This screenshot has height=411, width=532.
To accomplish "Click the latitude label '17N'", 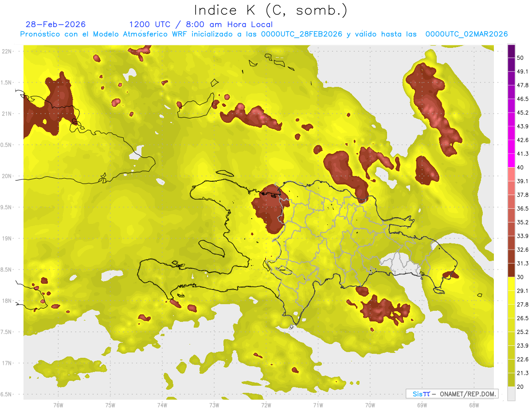I will pyautogui.click(x=7, y=363).
